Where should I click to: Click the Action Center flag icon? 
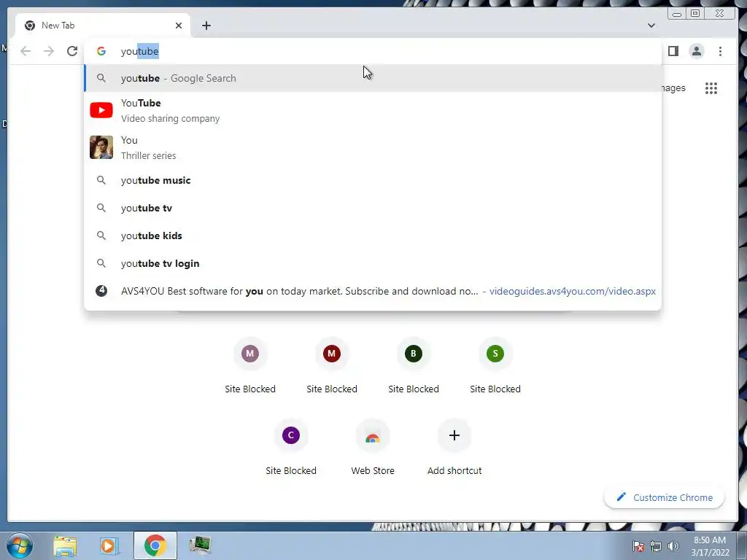pos(638,546)
